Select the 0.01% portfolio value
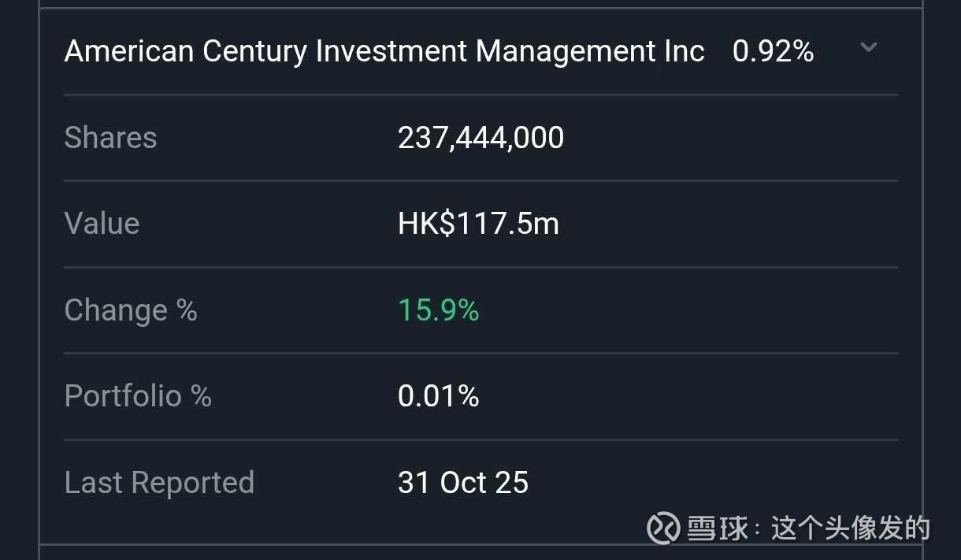The height and width of the screenshot is (560, 961). tap(438, 396)
